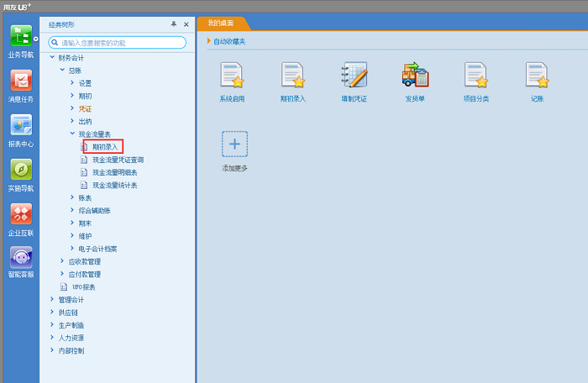Screen dimensions: 588x383
Task: Expand the 电子会计档案 tree node
Action: point(72,249)
